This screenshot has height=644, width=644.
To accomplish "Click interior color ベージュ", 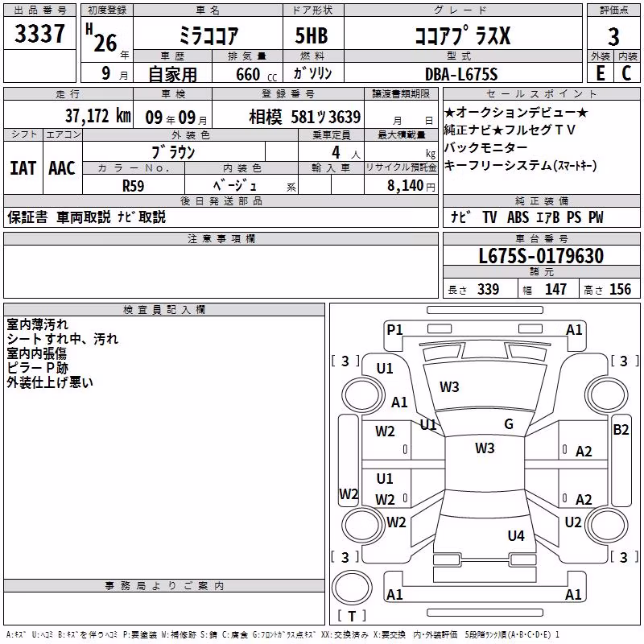I will [x=235, y=186].
